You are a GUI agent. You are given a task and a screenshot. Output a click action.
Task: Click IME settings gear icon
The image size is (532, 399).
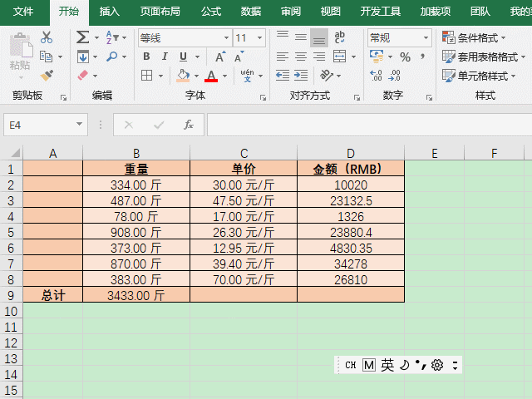(x=437, y=365)
